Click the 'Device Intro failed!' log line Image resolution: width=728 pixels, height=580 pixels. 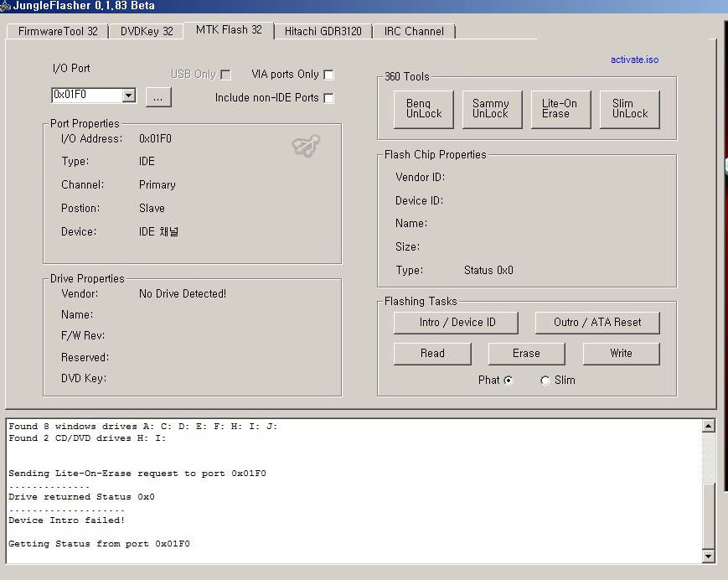[66, 520]
